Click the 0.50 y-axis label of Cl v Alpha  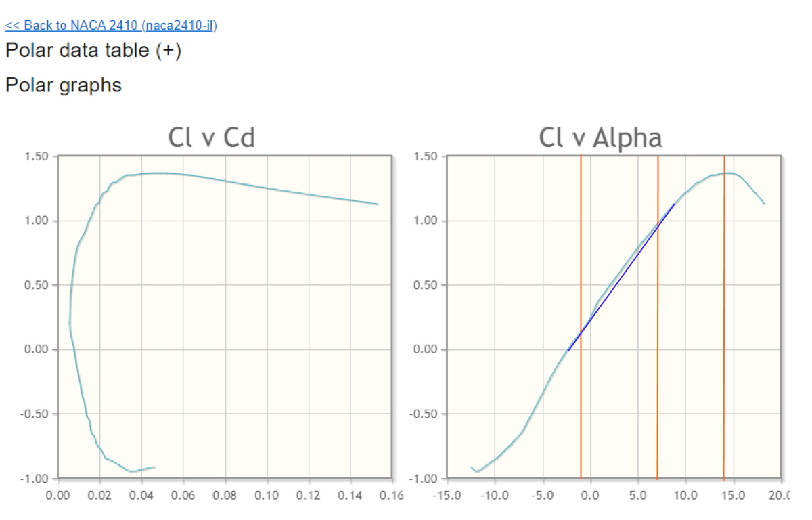coord(427,285)
